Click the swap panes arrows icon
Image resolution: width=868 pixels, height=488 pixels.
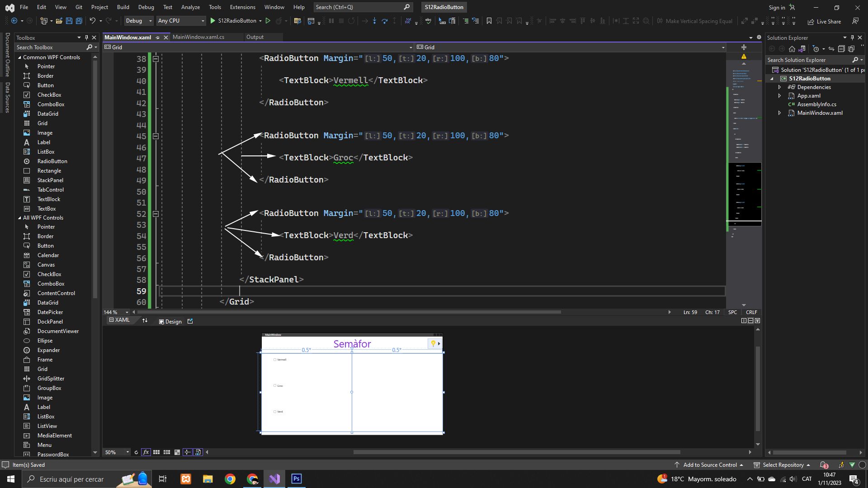pyautogui.click(x=145, y=321)
